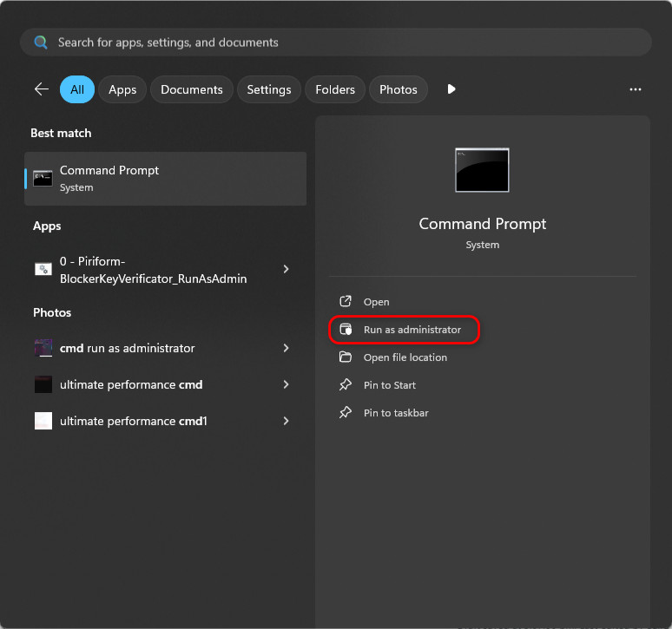The image size is (672, 629).
Task: Click the large Command Prompt preview icon
Action: [x=482, y=170]
